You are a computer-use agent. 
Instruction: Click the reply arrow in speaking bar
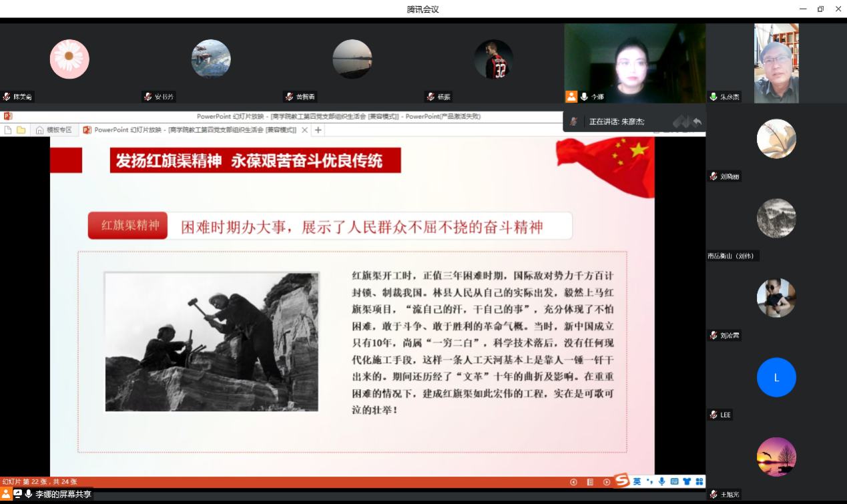697,121
